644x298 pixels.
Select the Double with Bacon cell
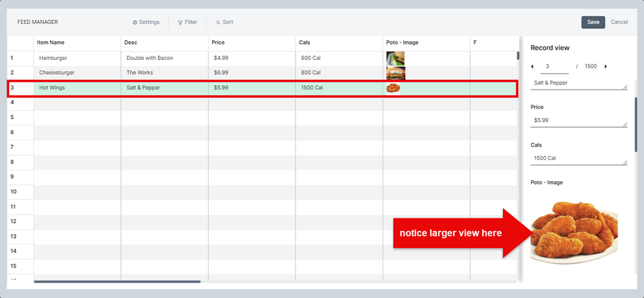coord(165,59)
